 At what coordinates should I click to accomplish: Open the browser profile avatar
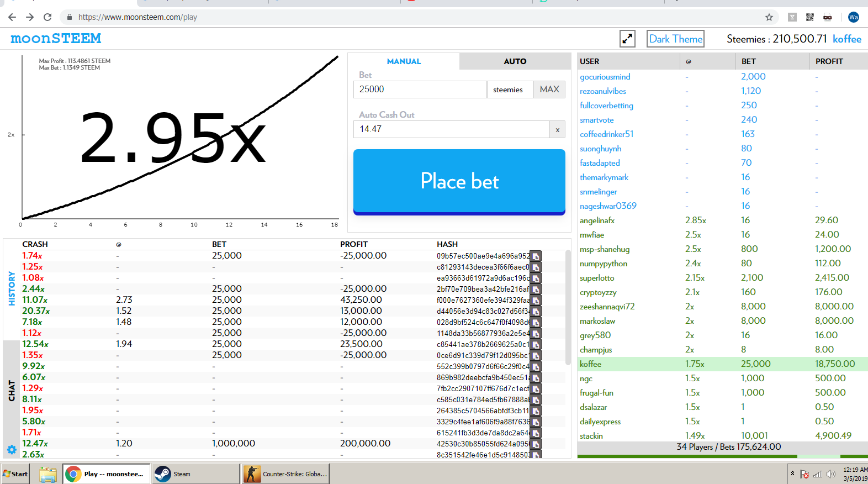coord(854,17)
